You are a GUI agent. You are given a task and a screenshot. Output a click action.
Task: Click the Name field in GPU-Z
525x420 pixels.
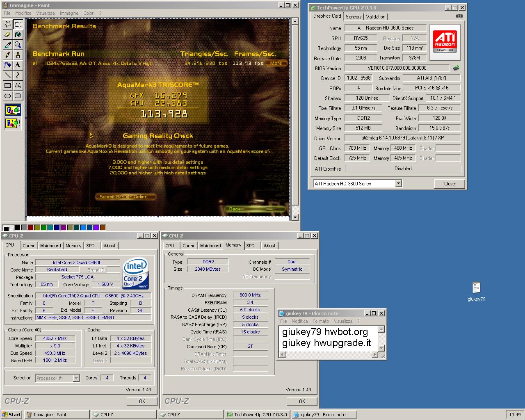click(x=385, y=28)
